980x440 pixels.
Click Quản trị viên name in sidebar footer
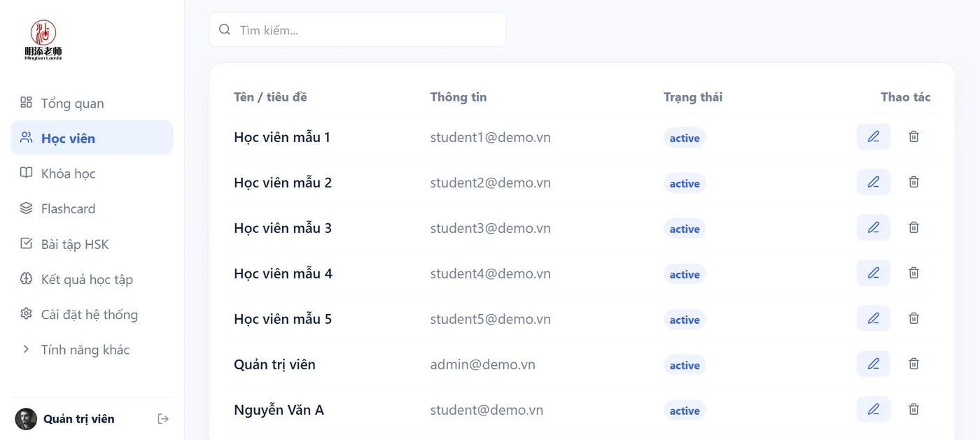tap(79, 419)
